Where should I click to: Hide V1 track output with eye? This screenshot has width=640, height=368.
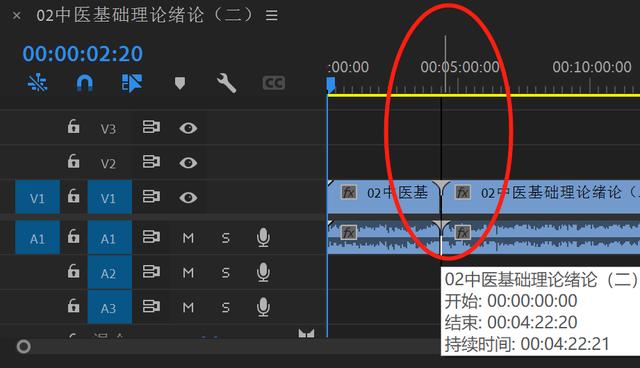click(x=188, y=198)
